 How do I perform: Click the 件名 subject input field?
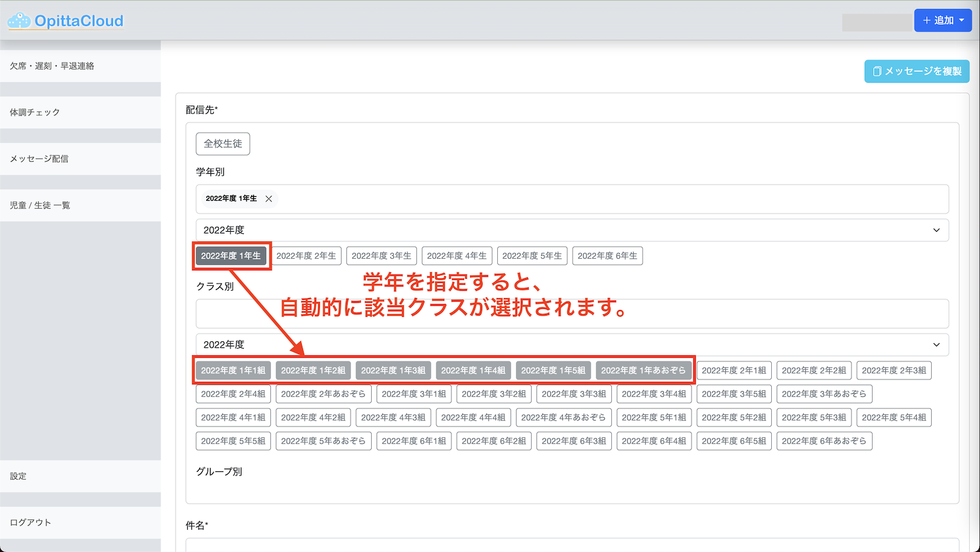(x=572, y=545)
